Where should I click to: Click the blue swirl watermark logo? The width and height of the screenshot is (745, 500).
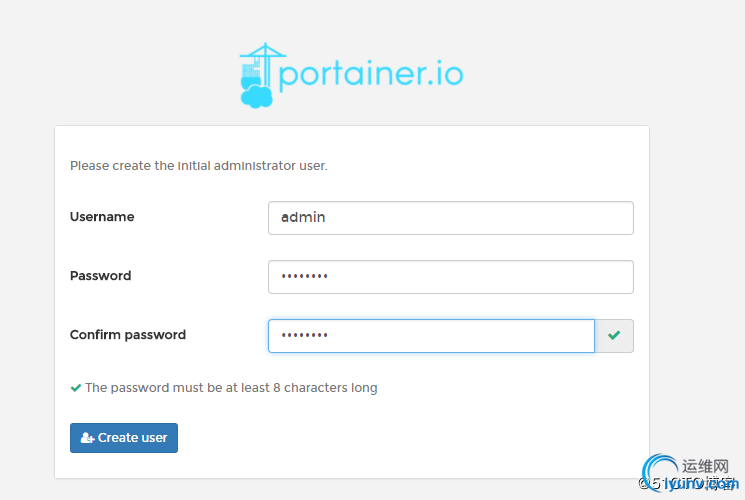pyautogui.click(x=660, y=472)
